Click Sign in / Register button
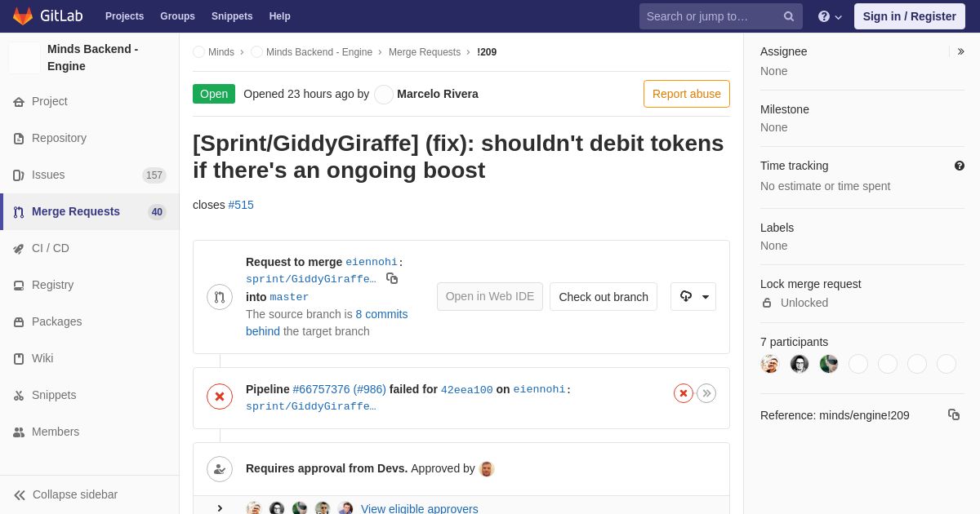The image size is (980, 514). tap(909, 16)
